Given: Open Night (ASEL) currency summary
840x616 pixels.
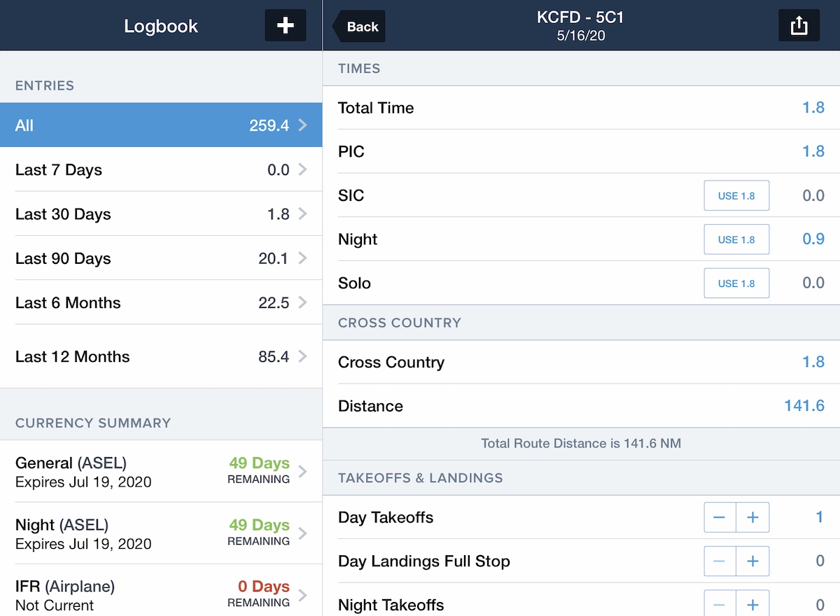Looking at the screenshot, I should [x=161, y=533].
